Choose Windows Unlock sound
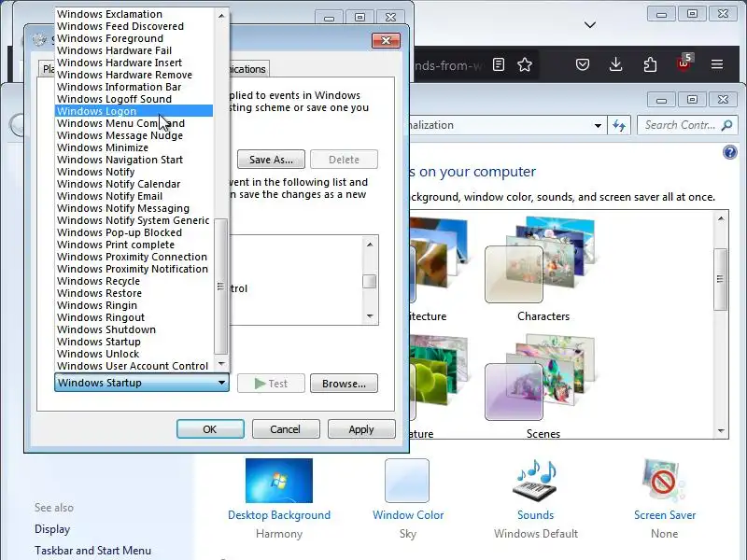Image resolution: width=747 pixels, height=560 pixels. 134,354
